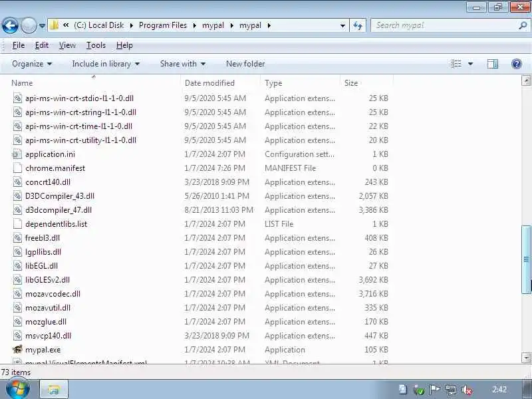Screen dimensions: 532x399
Task: Click the Action Center flag tray icon
Action: tap(435, 390)
